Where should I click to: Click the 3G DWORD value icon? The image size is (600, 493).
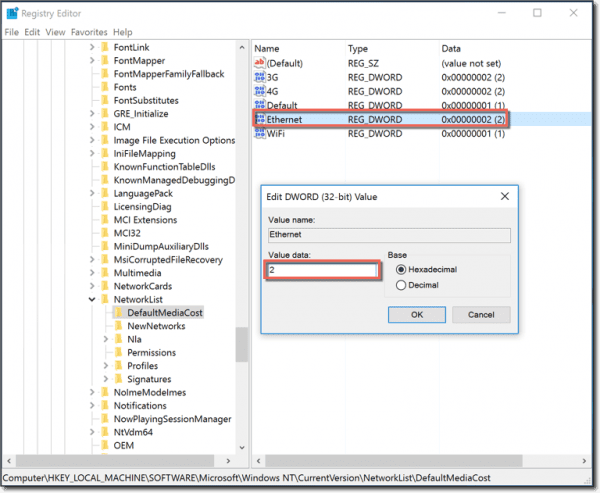click(260, 77)
